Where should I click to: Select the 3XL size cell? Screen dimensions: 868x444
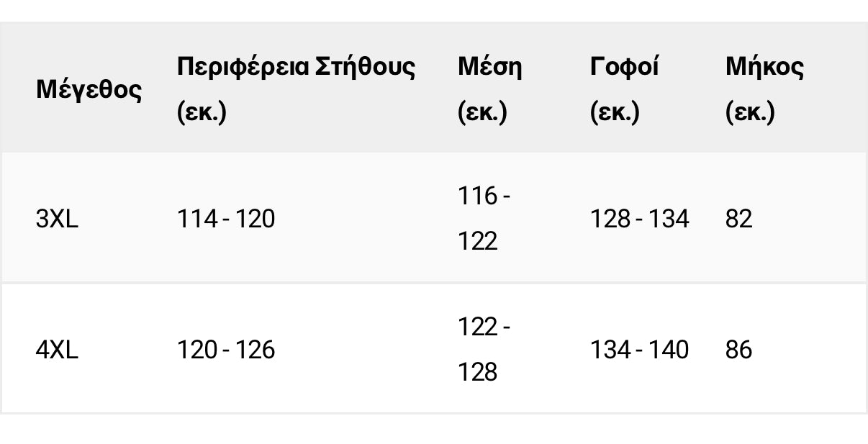(x=57, y=218)
